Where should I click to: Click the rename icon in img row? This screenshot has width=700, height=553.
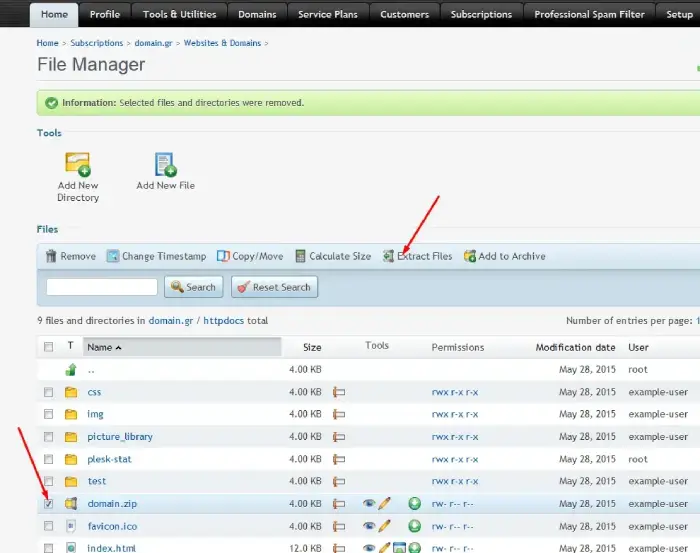click(339, 415)
